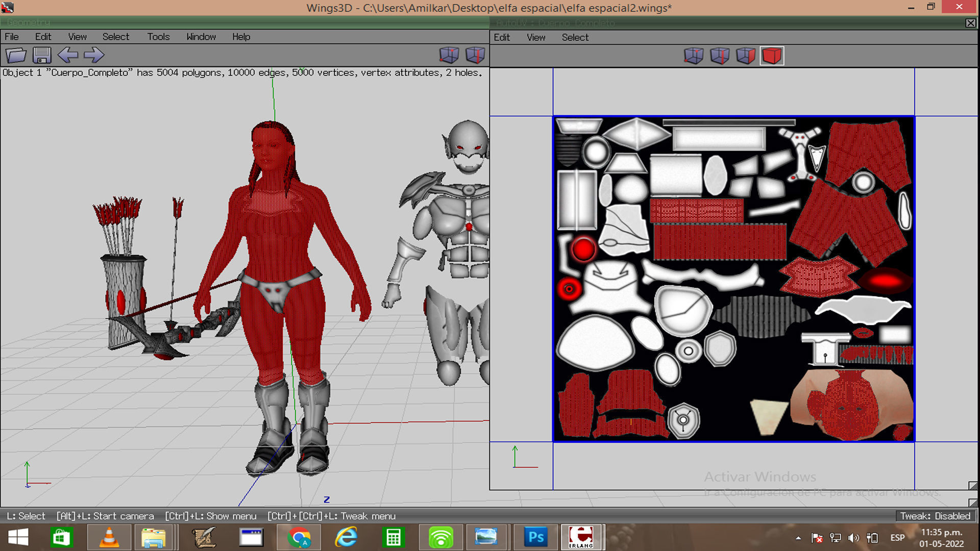Click the Open file folder icon
Viewport: 980px width, 551px height.
16,55
